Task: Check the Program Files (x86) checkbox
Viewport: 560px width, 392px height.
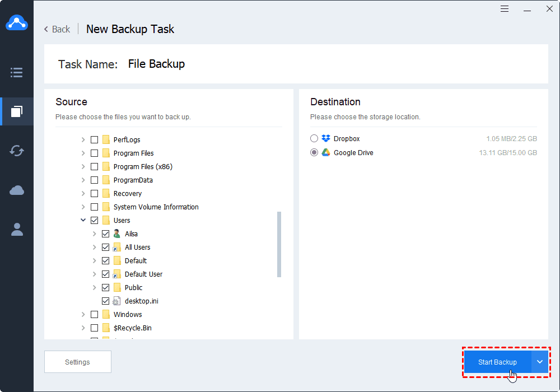Action: click(94, 166)
